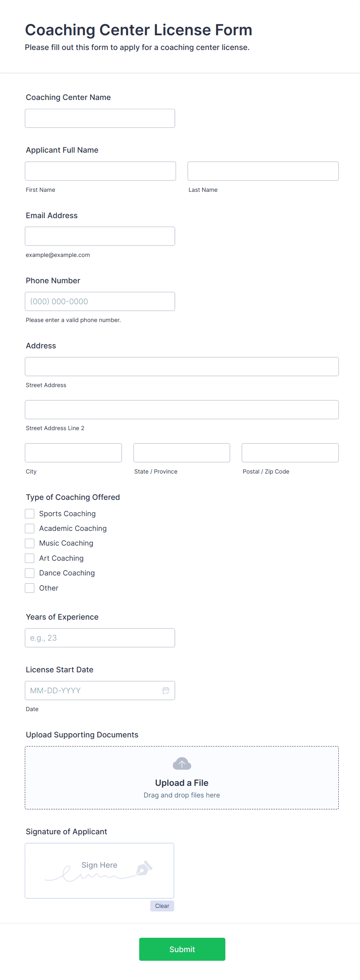Image resolution: width=360 pixels, height=980 pixels.
Task: Click Clear to reset the signature
Action: 162,906
